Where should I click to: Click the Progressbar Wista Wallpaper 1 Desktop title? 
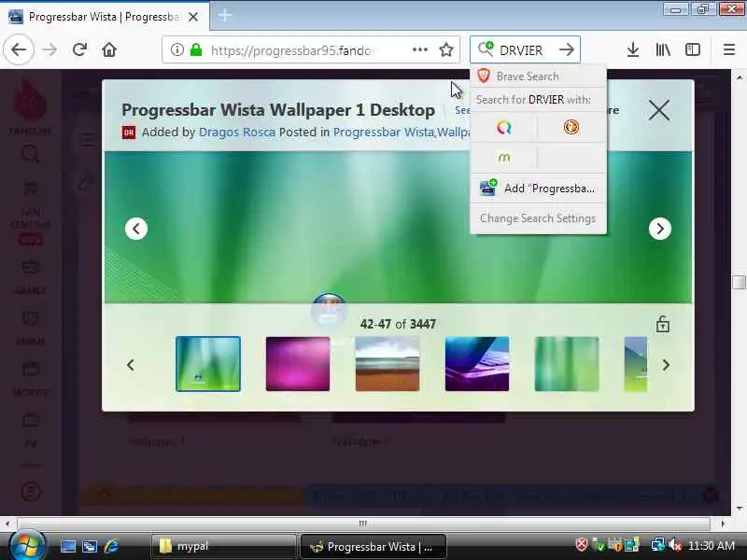278,110
